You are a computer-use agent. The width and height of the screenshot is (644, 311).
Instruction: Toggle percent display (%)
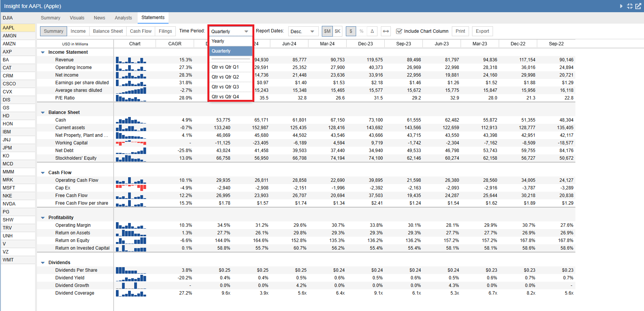click(361, 31)
